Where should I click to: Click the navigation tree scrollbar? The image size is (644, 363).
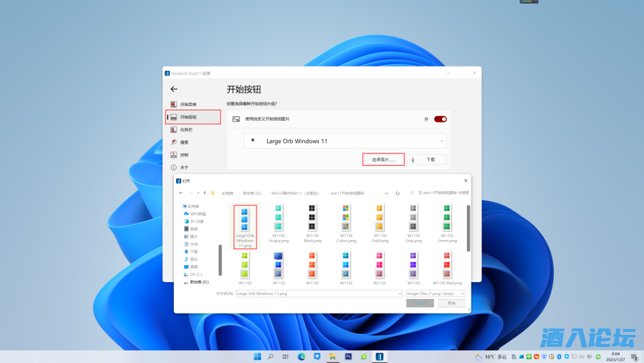220,260
